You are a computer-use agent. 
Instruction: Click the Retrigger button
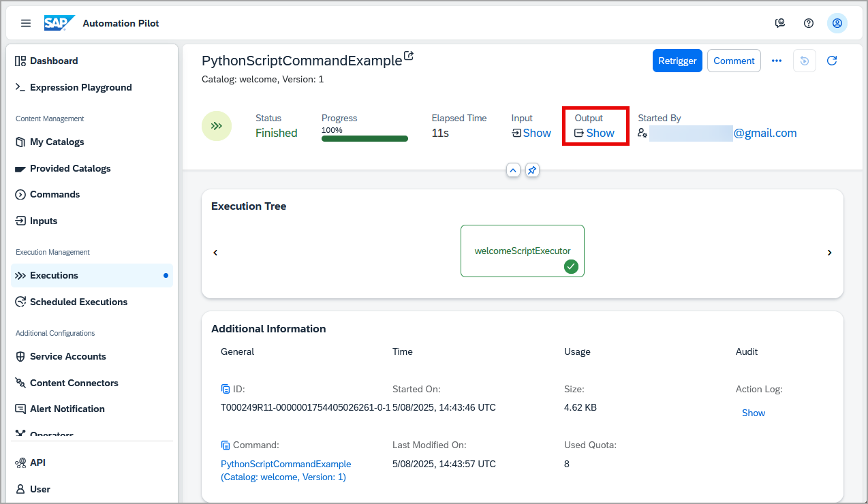click(x=677, y=61)
